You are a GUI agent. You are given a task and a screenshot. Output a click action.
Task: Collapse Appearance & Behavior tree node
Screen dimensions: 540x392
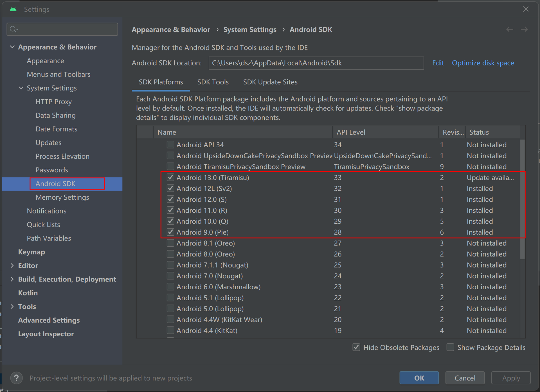coord(12,47)
